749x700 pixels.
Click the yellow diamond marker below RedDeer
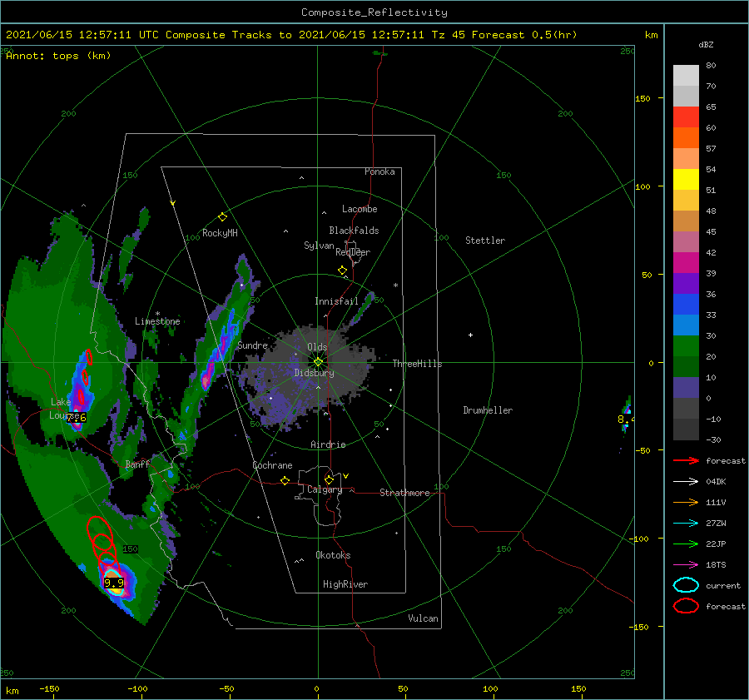pyautogui.click(x=342, y=271)
